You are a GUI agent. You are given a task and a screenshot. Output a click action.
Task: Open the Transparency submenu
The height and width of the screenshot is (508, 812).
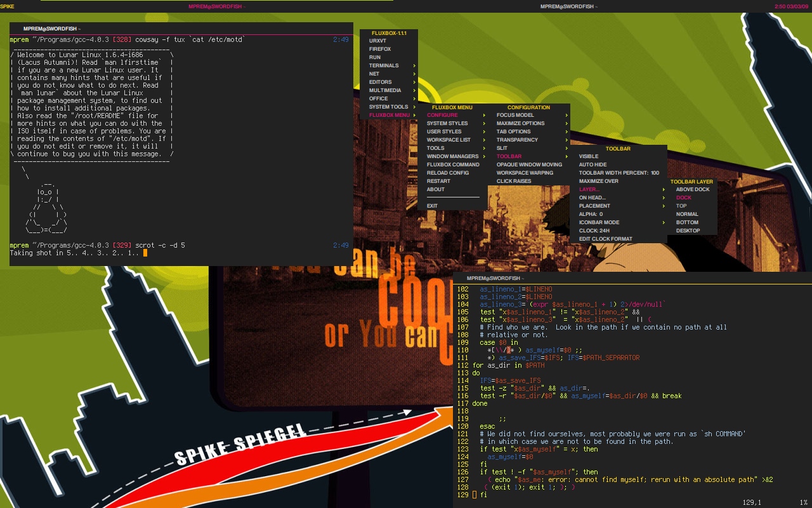(x=529, y=140)
